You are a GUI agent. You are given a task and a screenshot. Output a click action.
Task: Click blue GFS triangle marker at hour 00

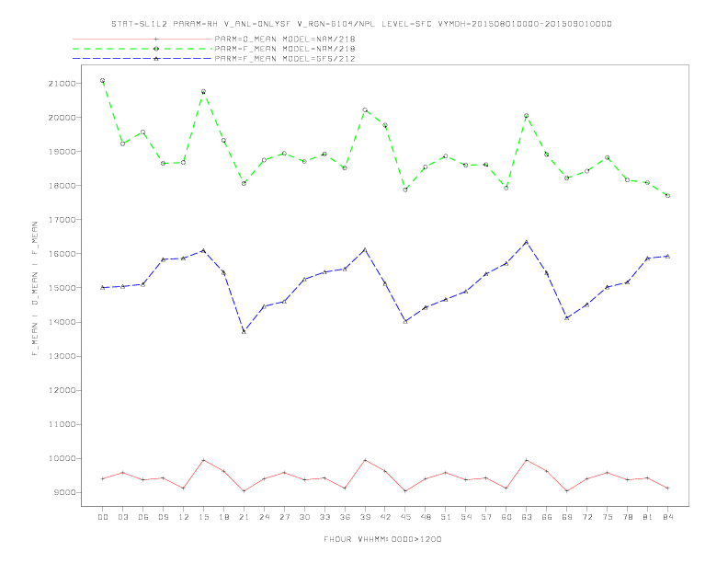(x=103, y=288)
